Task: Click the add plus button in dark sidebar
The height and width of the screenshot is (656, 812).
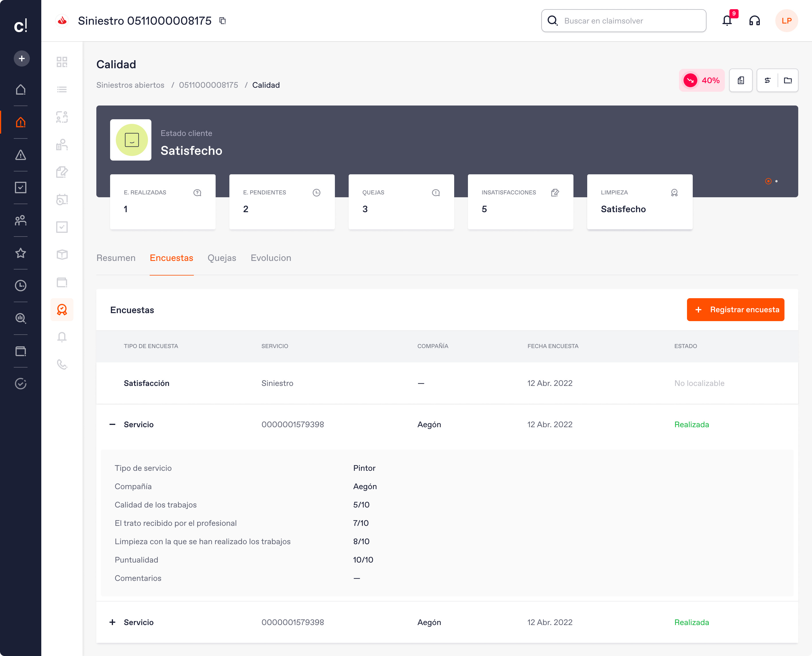Action: click(x=22, y=58)
